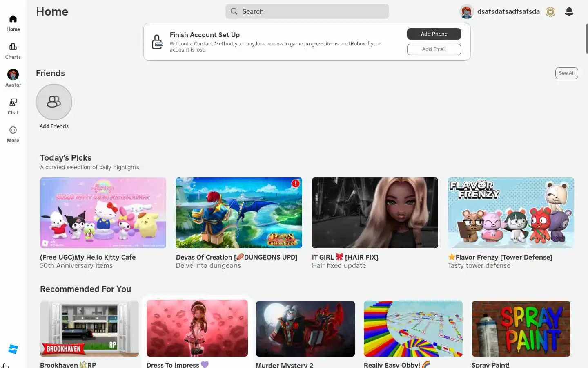Click the Roblox Studio blue logo icon
Screen dimensions: 588x368
click(x=13, y=349)
